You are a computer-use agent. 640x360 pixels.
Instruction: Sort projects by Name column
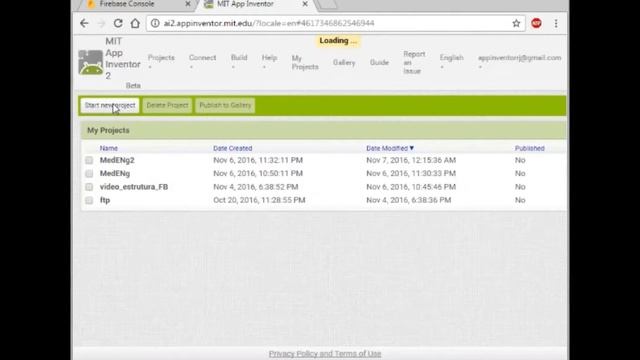[109, 148]
